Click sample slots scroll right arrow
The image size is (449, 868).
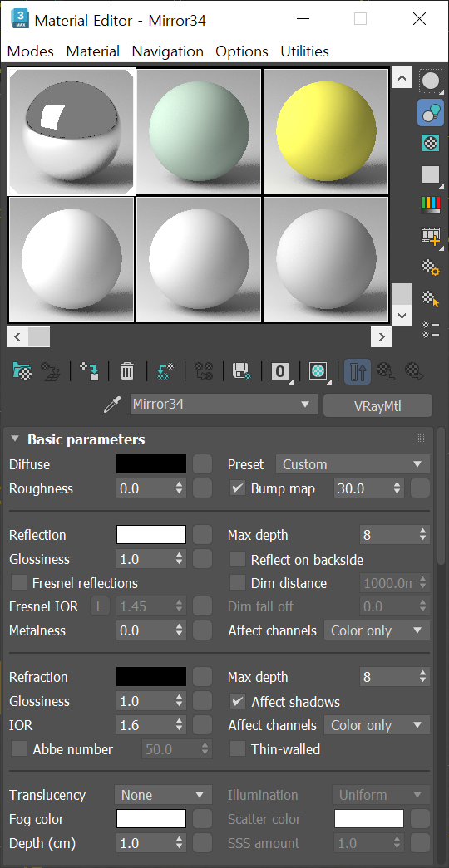coord(382,336)
